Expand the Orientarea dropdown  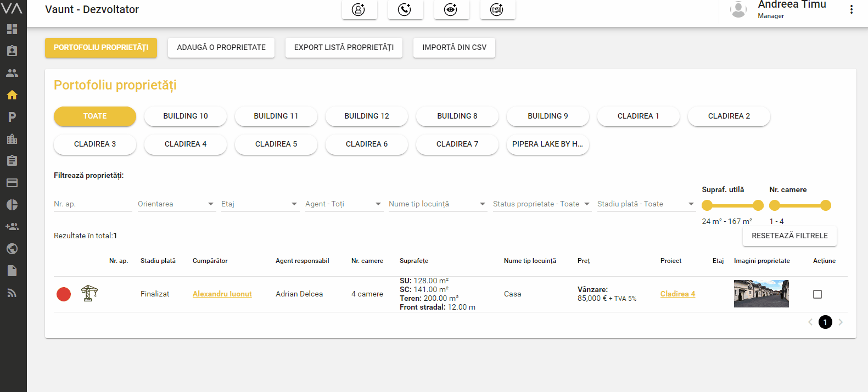pyautogui.click(x=176, y=204)
